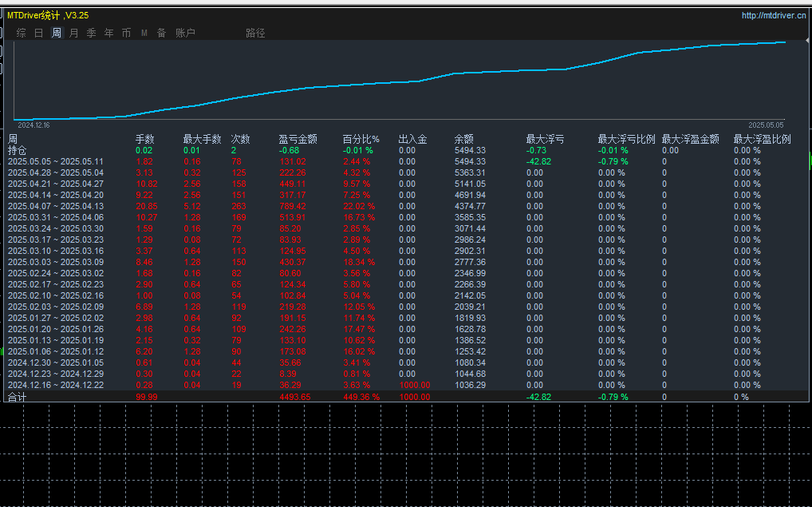
Task: Select the 持仓 row label
Action: click(x=17, y=150)
